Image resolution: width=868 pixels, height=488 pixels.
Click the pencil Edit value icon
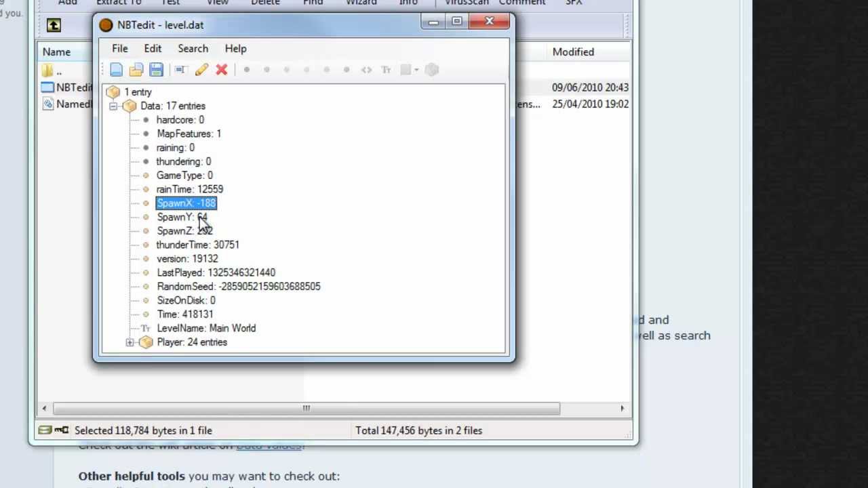coord(201,70)
